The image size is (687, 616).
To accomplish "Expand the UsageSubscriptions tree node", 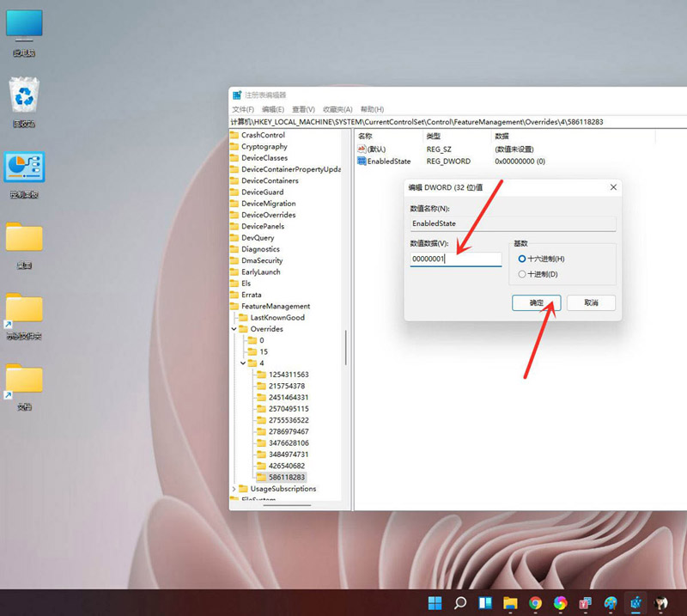I will (234, 489).
